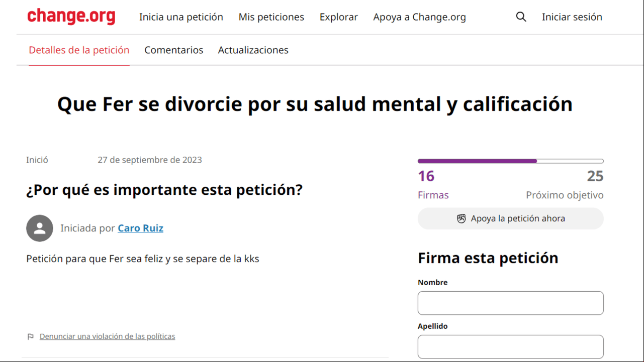The width and height of the screenshot is (644, 362).
Task: Click the flag icon beside Denunciar
Action: (30, 336)
